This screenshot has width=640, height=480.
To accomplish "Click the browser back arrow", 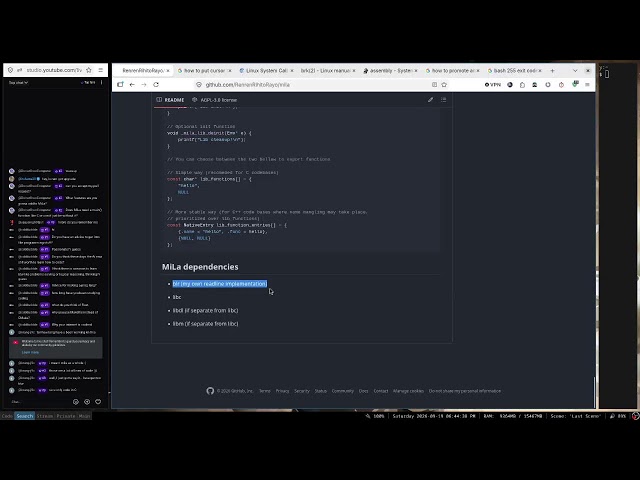I will point(132,84).
